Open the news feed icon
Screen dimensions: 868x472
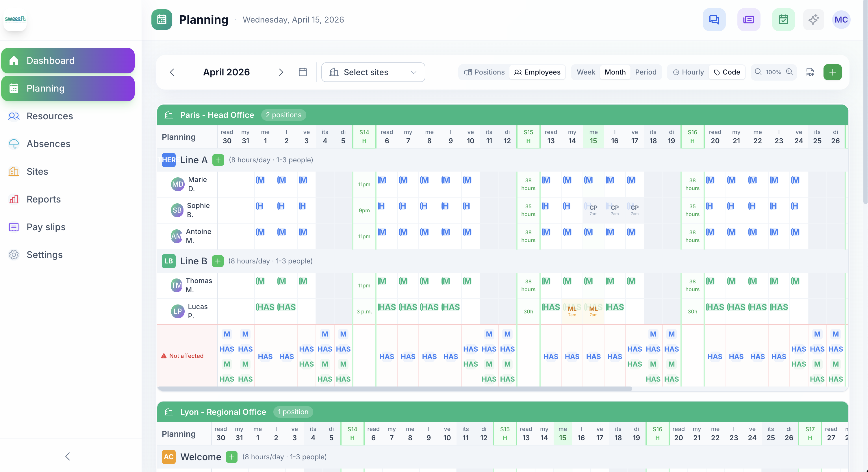point(748,20)
